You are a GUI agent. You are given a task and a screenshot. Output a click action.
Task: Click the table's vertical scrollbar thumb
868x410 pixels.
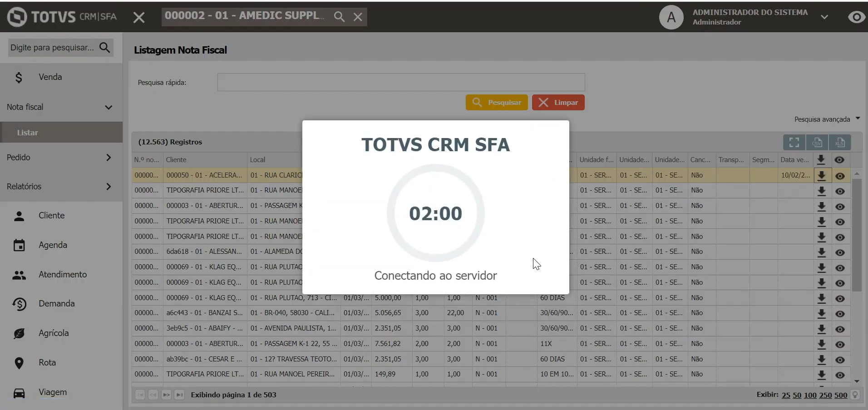click(x=857, y=235)
